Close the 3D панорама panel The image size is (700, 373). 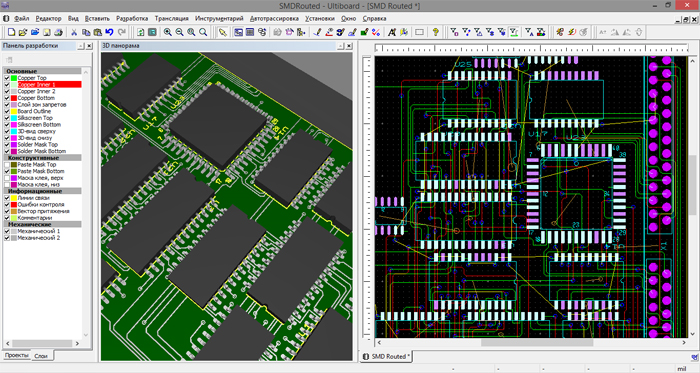coord(349,46)
